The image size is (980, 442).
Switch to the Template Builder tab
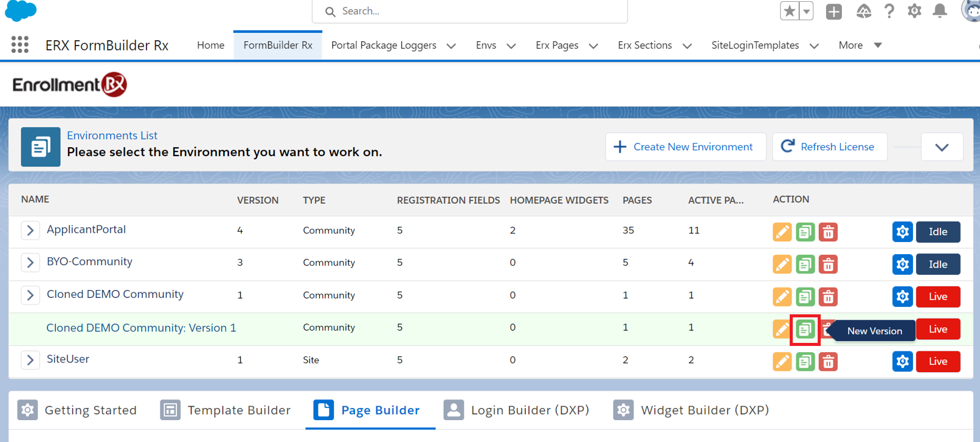[x=226, y=410]
